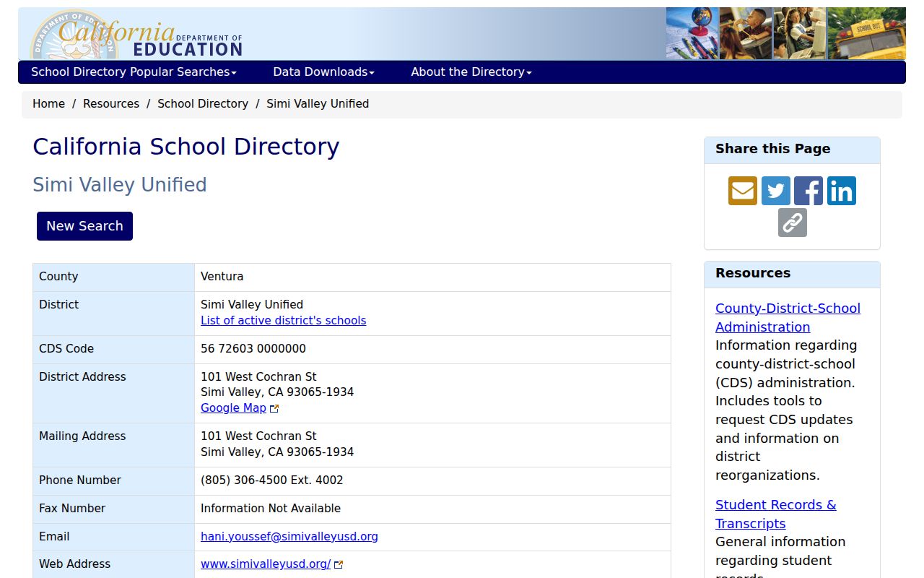Open List of active district's schools
924x578 pixels.
[x=283, y=320]
